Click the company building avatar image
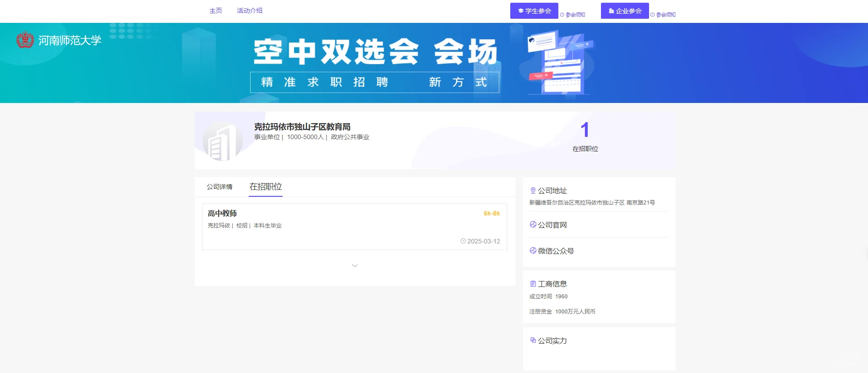Screen dimensions: 868x373 (223, 141)
